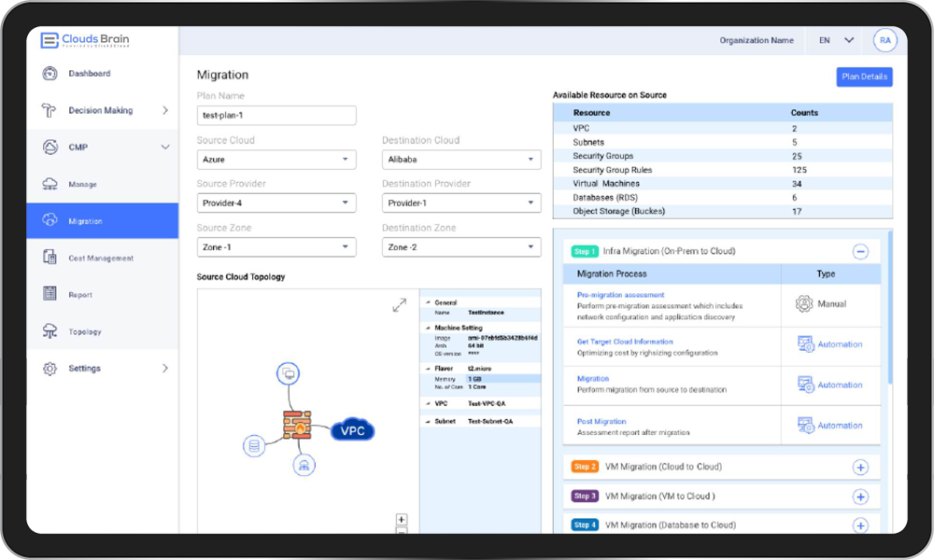Select Migration in the sidebar

[x=102, y=221]
